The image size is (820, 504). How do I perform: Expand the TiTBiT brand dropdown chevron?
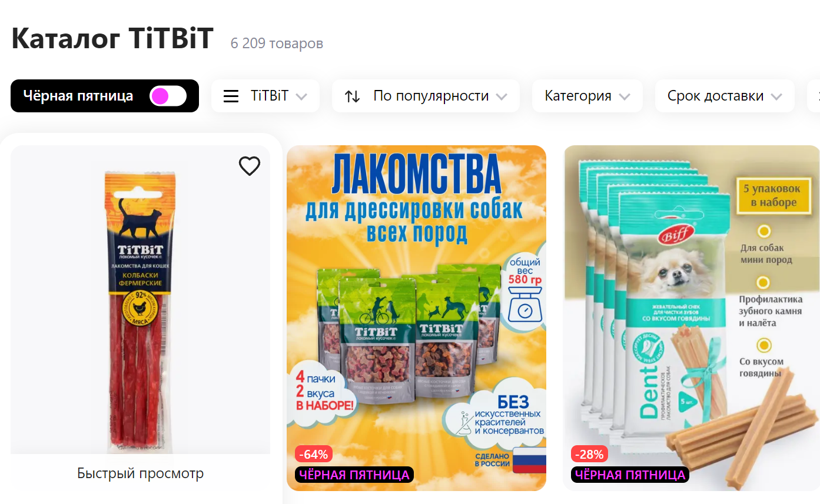point(301,97)
